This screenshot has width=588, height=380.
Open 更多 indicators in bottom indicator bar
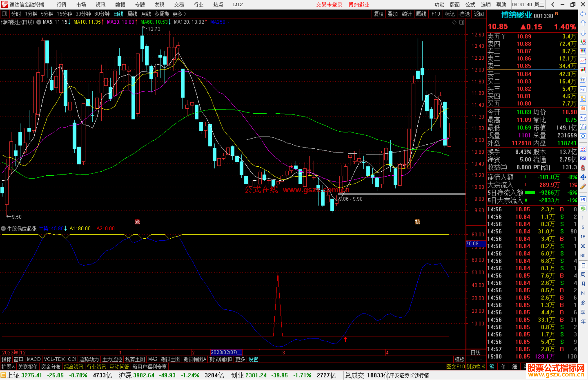click(x=240, y=359)
